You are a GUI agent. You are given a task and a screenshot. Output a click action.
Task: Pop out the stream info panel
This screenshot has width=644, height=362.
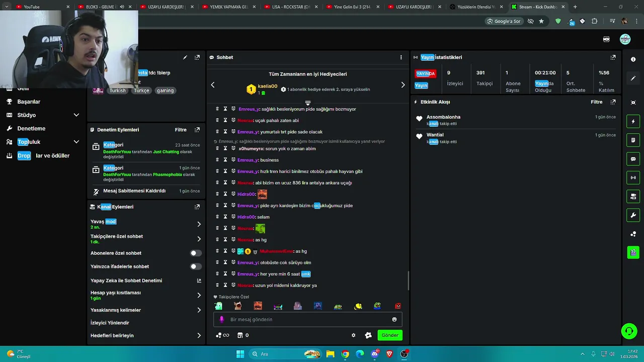(x=197, y=57)
